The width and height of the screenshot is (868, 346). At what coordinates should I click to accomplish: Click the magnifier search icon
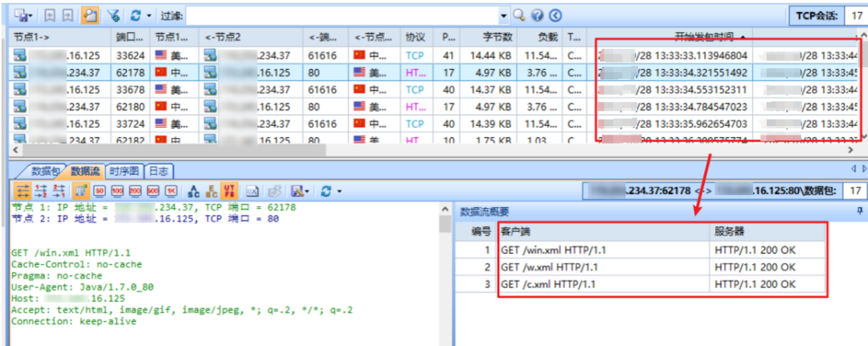click(x=518, y=15)
